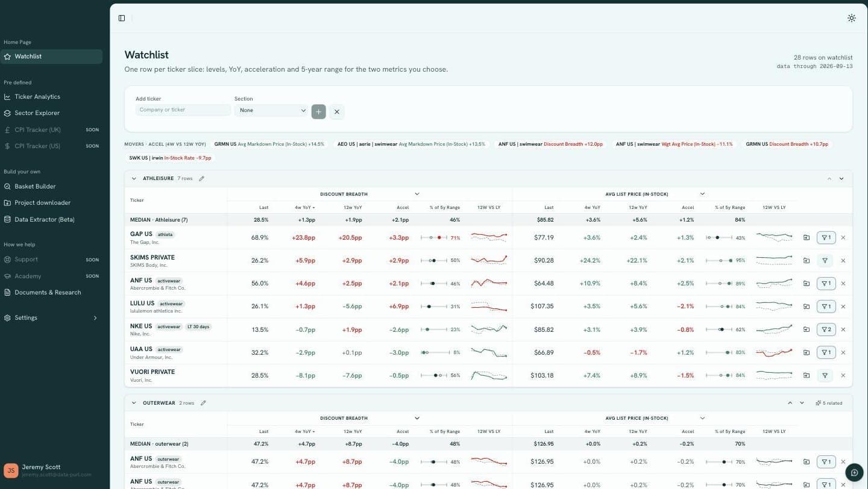Viewport: 868px width, 489px height.
Task: Select ANF US swimwear Wgt Avg Price chip
Action: click(674, 145)
